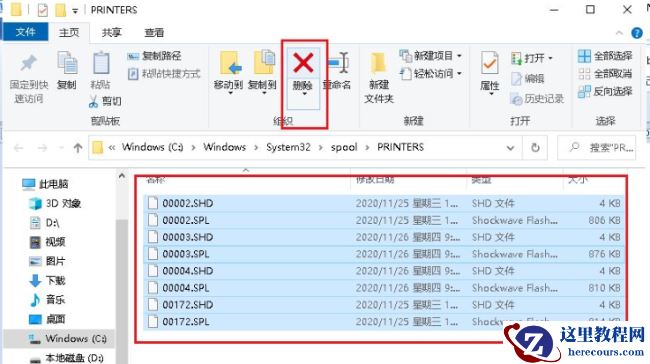Click Paste shortcut in the ribbon
Screen dimensions: 650x364
pos(164,74)
